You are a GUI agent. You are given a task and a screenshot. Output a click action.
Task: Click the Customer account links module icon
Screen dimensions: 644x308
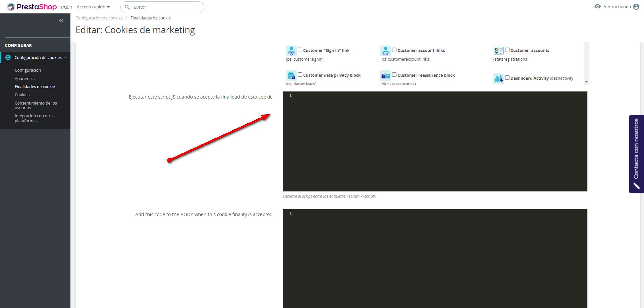tap(386, 51)
